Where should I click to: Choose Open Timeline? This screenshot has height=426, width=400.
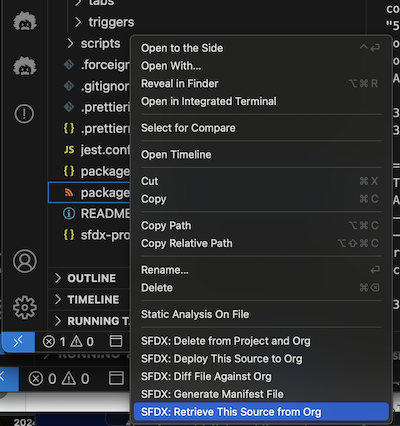pyautogui.click(x=261, y=154)
